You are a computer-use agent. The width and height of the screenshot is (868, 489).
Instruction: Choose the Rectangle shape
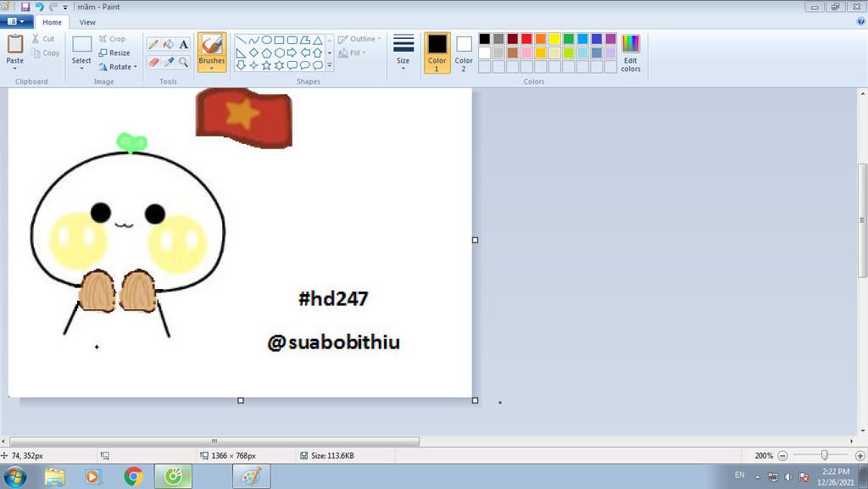279,40
